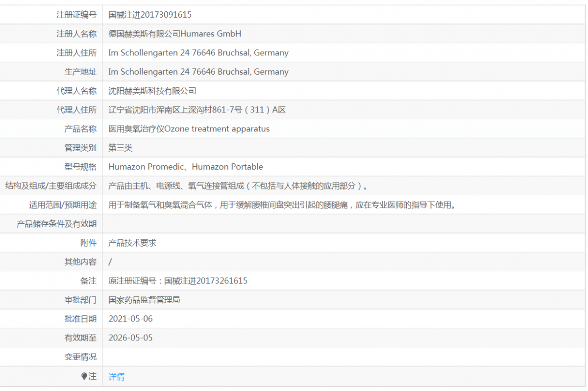Viewport: 588px width, 391px height.
Task: Select product name 医用臭氧治疗仪Ozone treatment apparatus
Action: point(189,129)
